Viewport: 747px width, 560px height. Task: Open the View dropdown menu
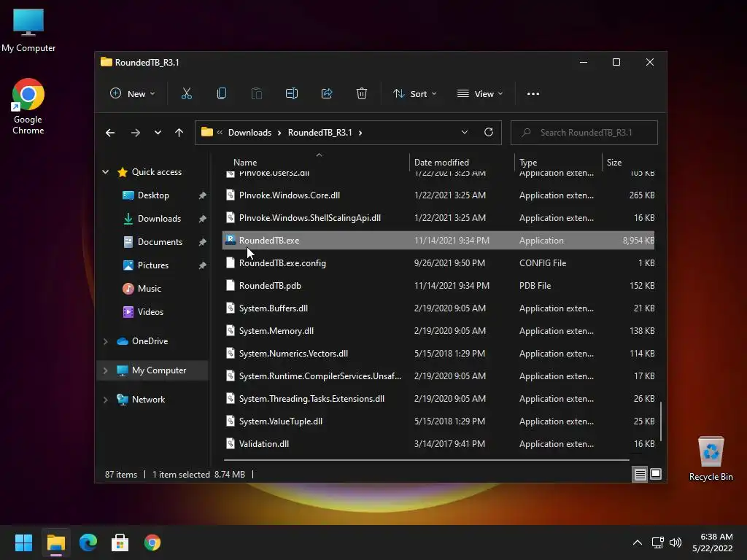coord(480,94)
